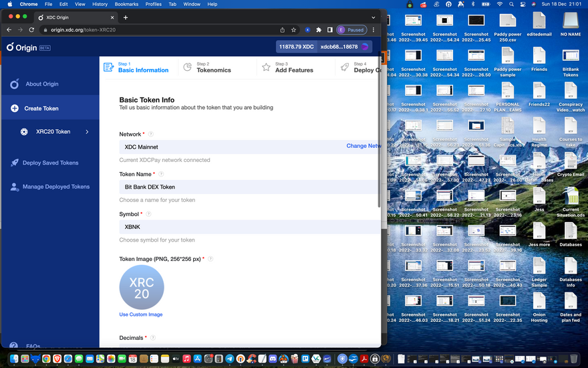Open the Bookmarks menu in menu bar
The height and width of the screenshot is (368, 588).
tap(126, 4)
